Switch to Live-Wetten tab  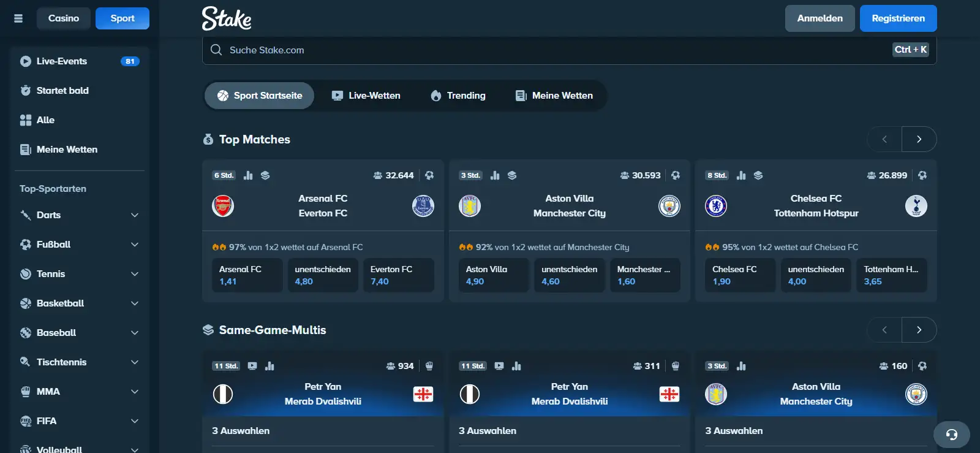366,96
